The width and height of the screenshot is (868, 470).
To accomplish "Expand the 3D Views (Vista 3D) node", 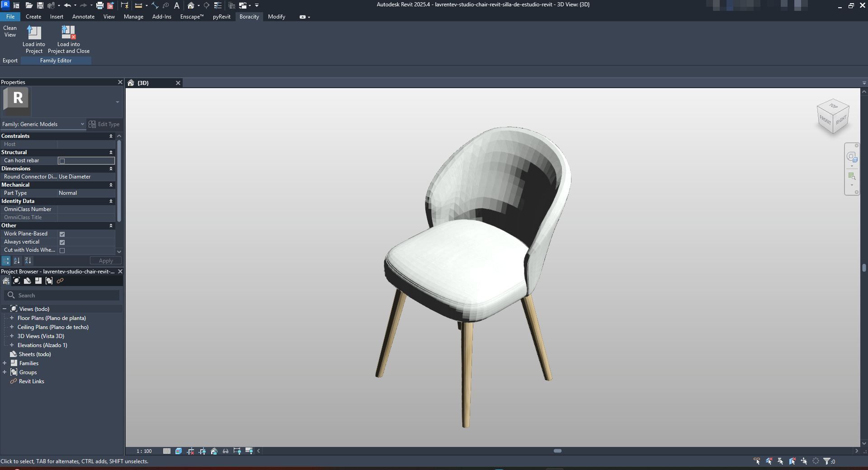I will [x=12, y=336].
